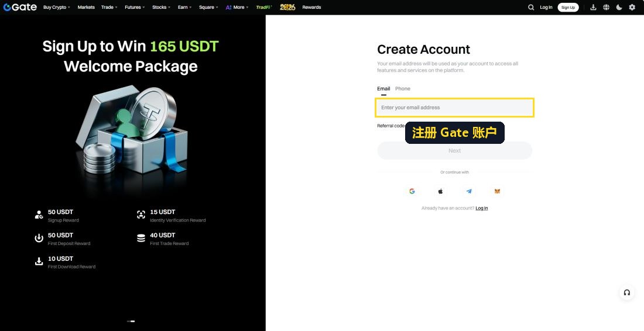
Task: Expand the Futures menu dropdown
Action: (x=135, y=8)
